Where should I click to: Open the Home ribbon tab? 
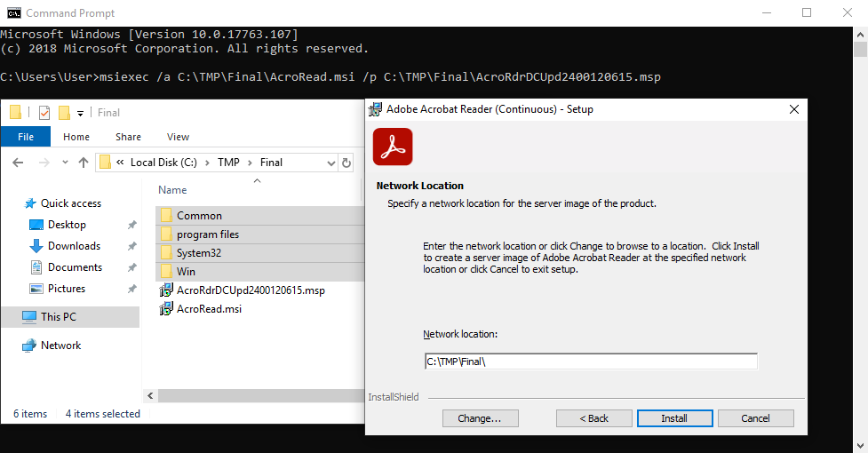(x=76, y=137)
